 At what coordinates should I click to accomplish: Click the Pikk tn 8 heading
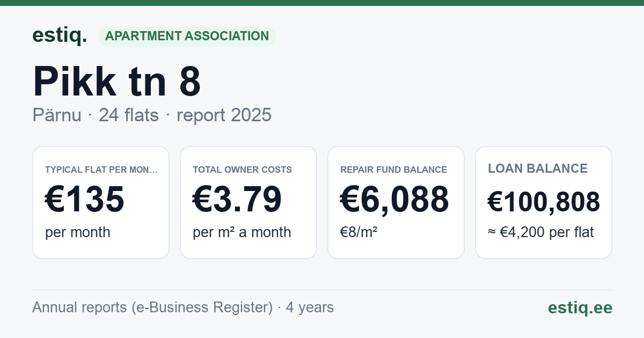117,82
